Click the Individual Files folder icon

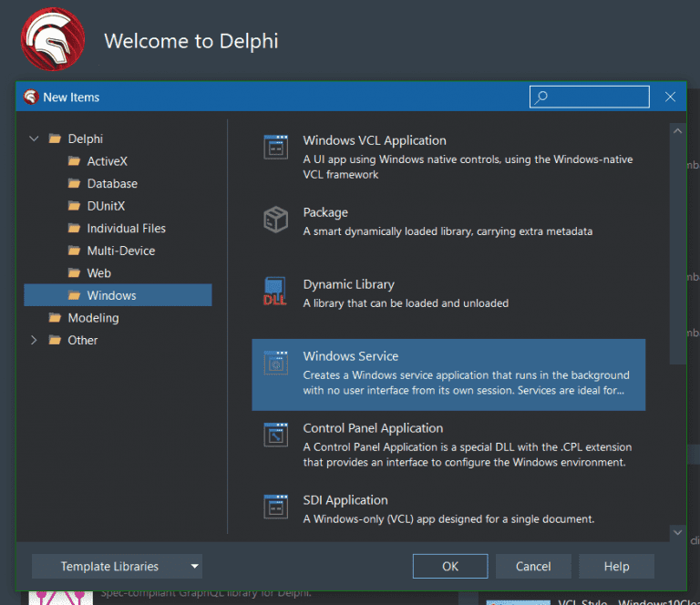[x=74, y=229]
